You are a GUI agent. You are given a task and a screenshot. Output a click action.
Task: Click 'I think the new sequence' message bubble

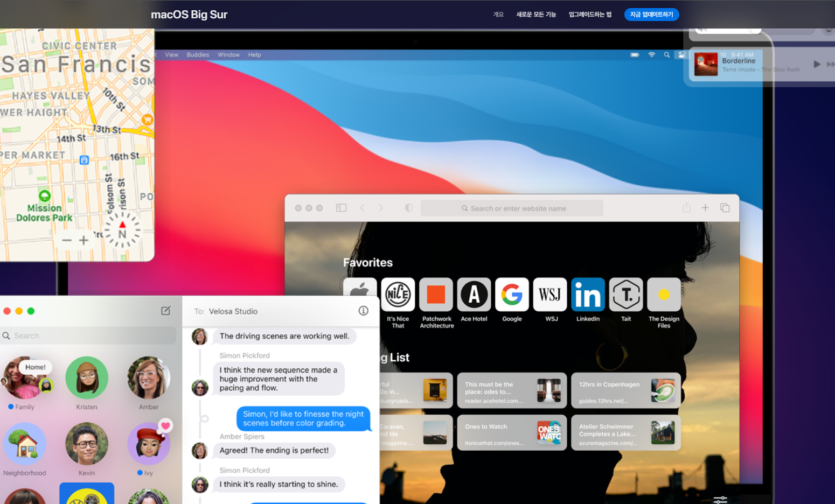[279, 379]
